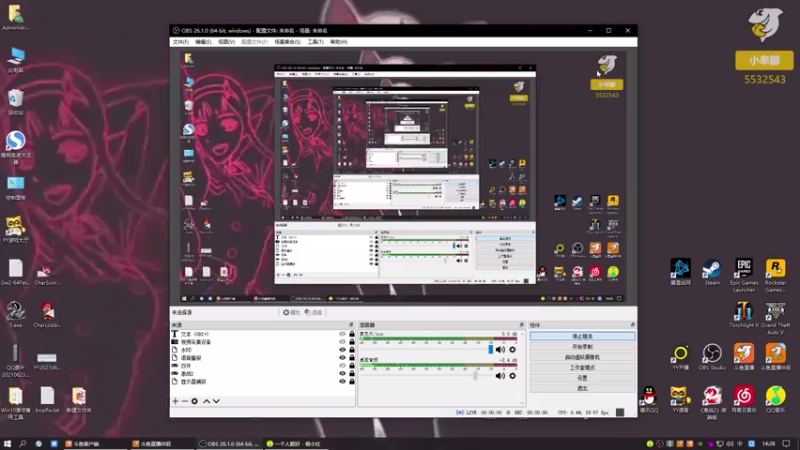Open the 网易云音乐 desktop shortcut
The width and height of the screenshot is (800, 450).
point(744,399)
